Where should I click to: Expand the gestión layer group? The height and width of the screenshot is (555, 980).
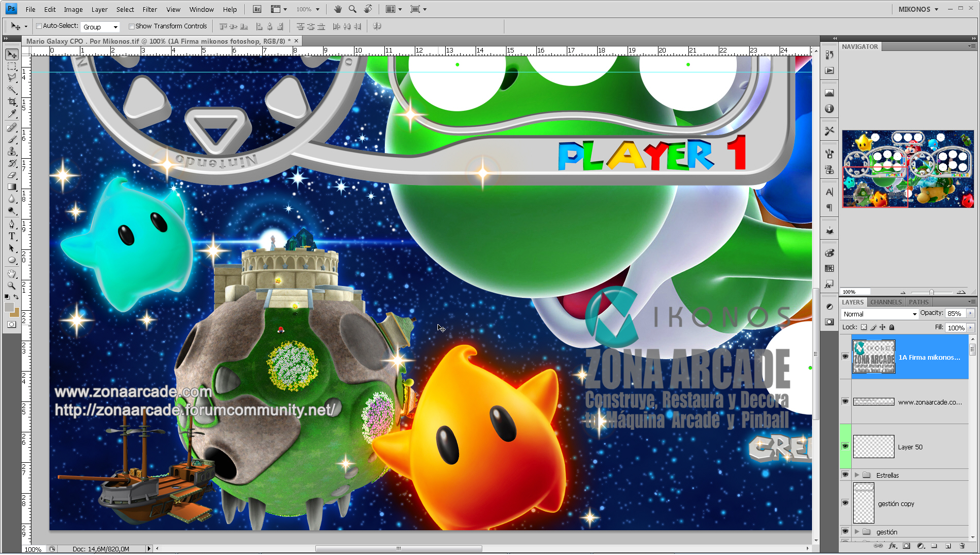tap(857, 531)
